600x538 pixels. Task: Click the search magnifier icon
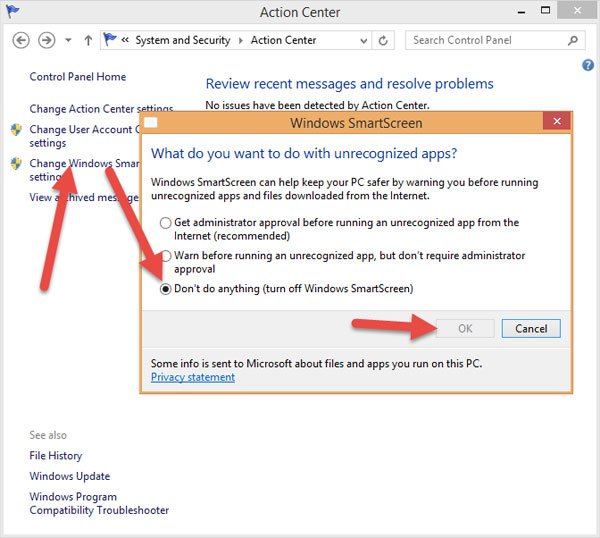(573, 40)
